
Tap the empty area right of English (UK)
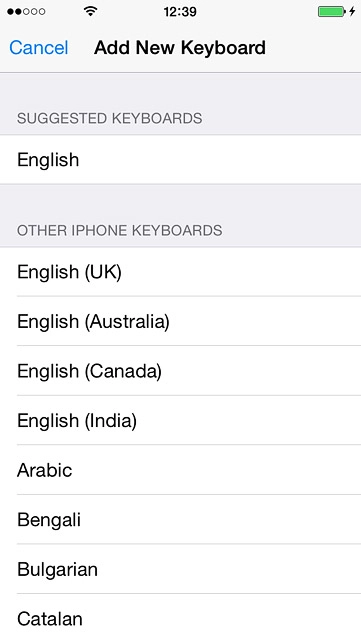tap(241, 271)
